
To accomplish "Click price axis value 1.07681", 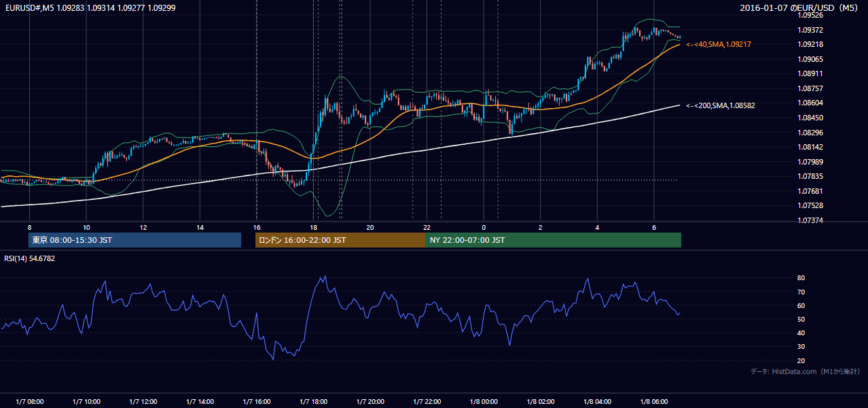I will pos(810,191).
